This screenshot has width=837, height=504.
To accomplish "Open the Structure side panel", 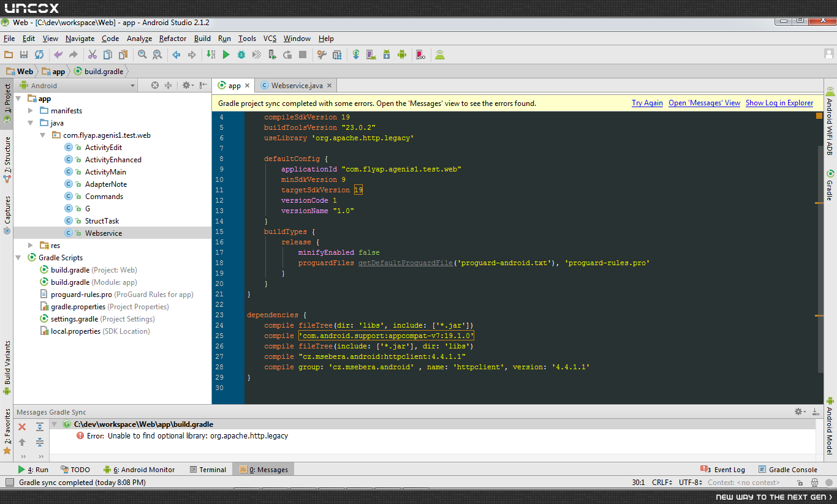I will click(7, 159).
